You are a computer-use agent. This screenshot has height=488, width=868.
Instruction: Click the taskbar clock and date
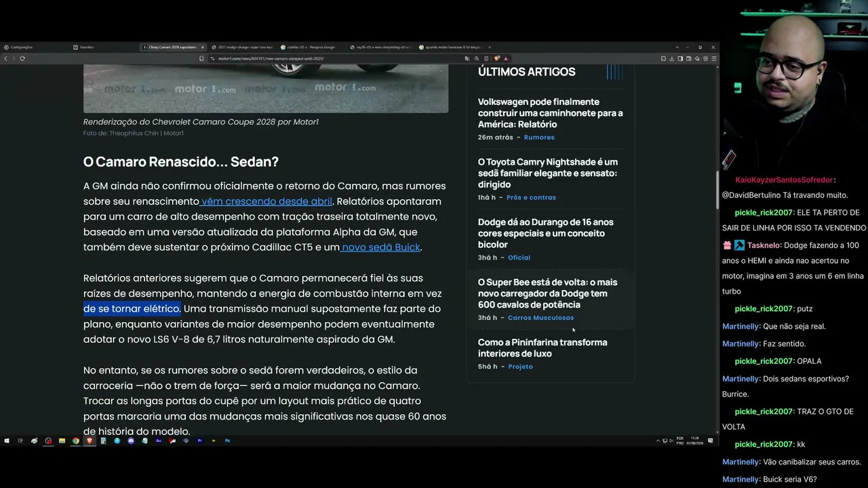[x=695, y=441]
